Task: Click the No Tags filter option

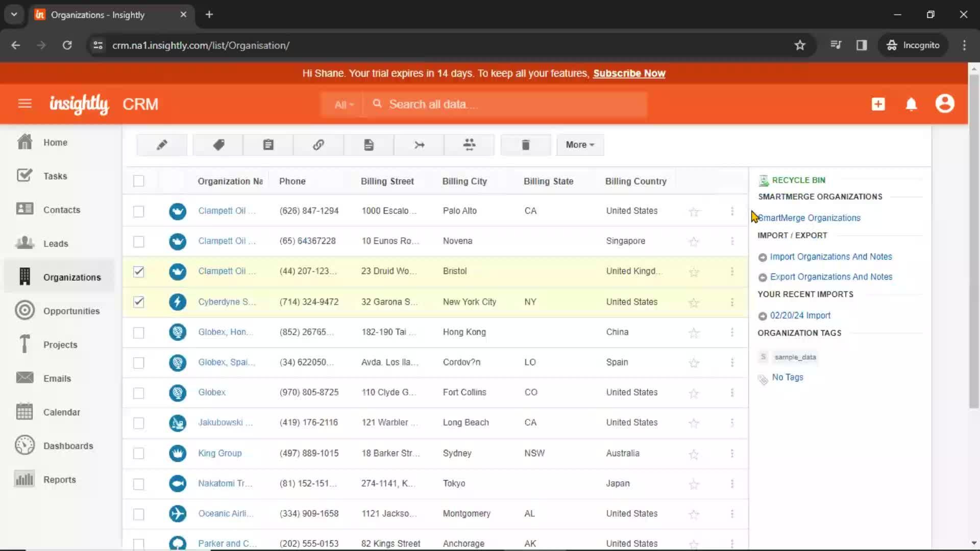Action: click(x=788, y=377)
